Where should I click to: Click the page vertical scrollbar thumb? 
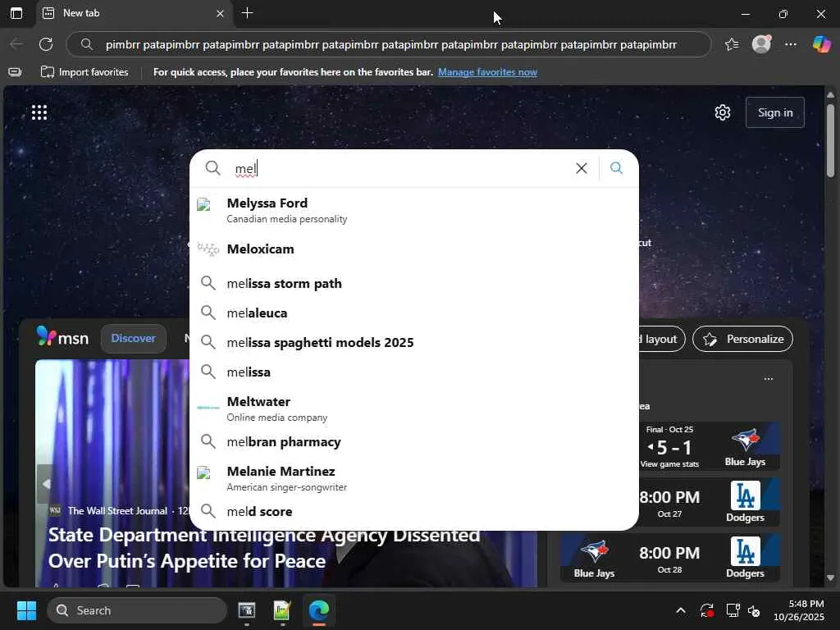(x=830, y=140)
